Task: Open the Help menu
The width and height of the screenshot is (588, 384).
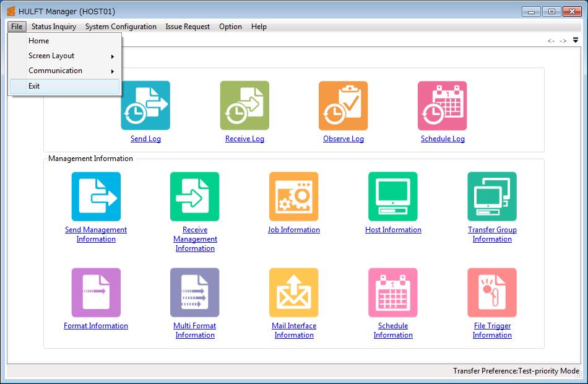Action: [259, 27]
